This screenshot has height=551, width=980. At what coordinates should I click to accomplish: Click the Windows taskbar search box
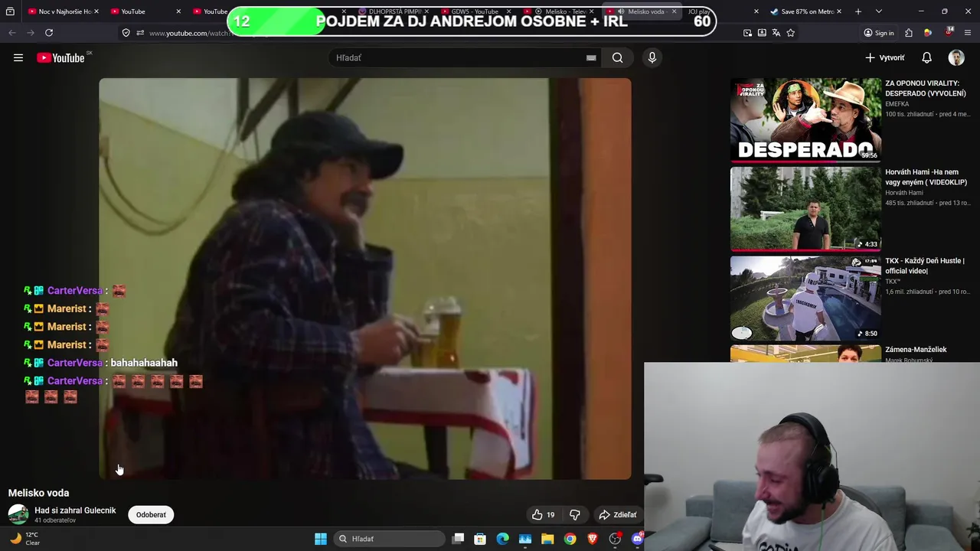390,539
